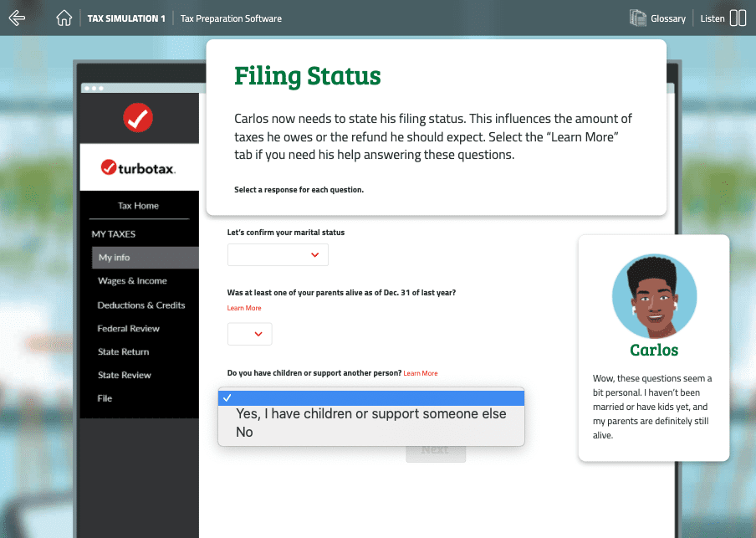Navigate to Federal Review

click(x=128, y=329)
